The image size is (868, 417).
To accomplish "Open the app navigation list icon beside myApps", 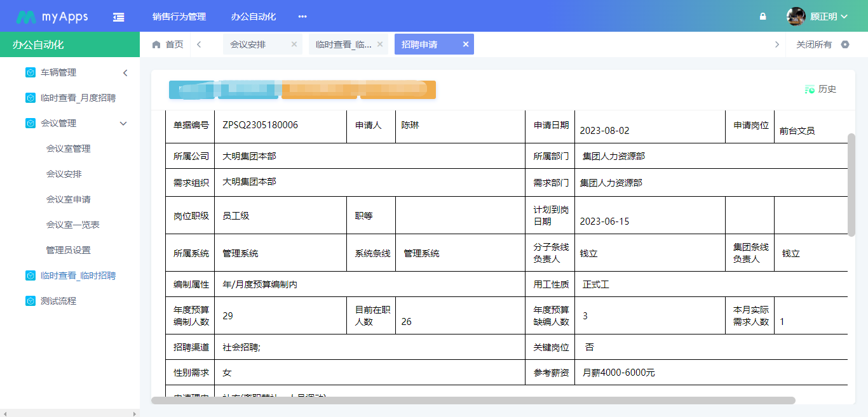I will pos(118,15).
